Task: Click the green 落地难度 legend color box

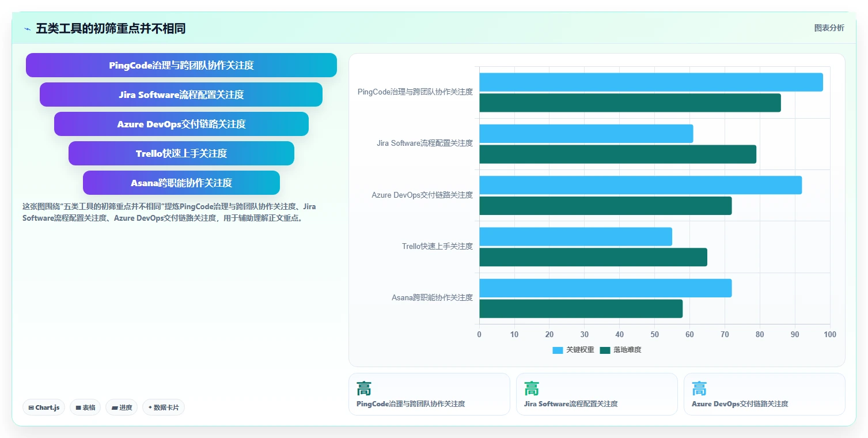Action: [x=605, y=350]
